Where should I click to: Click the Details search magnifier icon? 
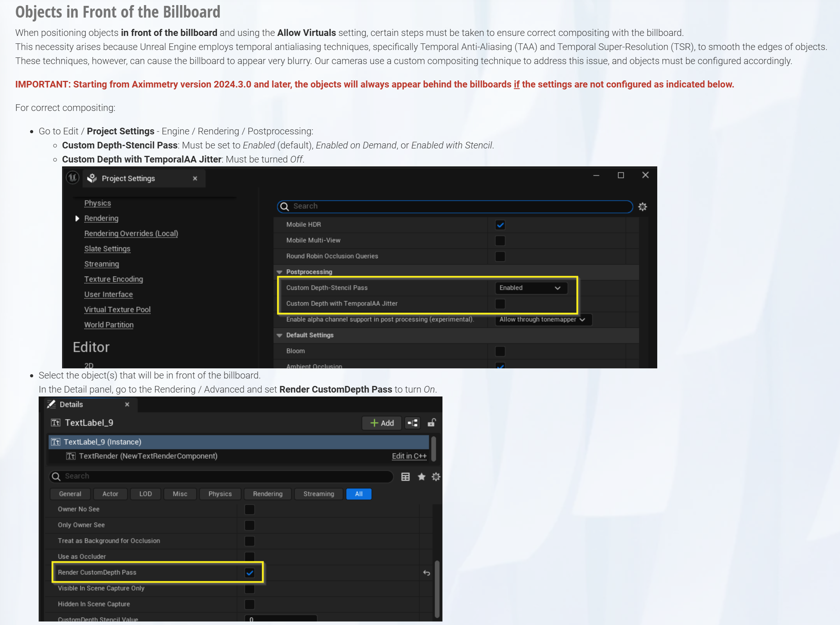pos(56,477)
